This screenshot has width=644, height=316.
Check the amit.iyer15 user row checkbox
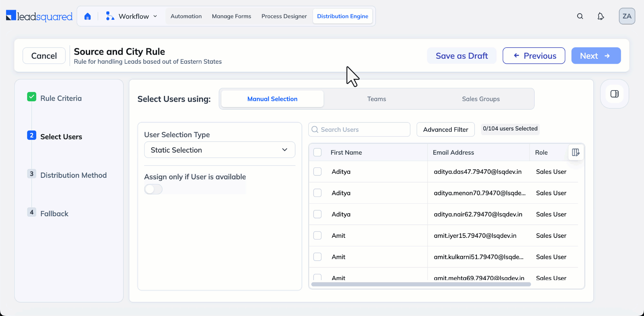point(317,235)
